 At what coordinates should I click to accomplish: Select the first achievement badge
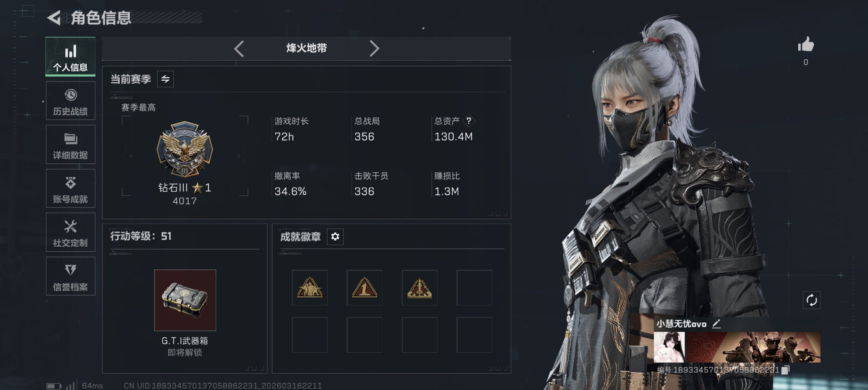pyautogui.click(x=309, y=288)
